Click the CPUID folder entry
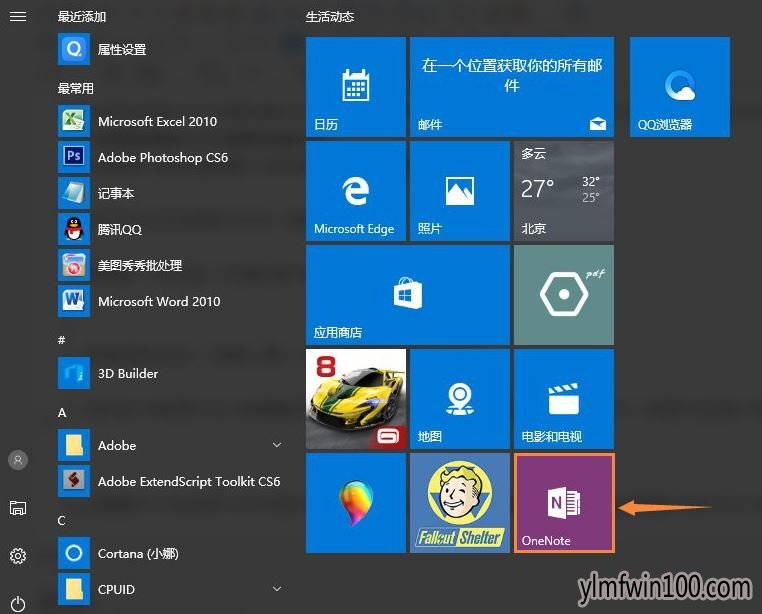 [170, 589]
